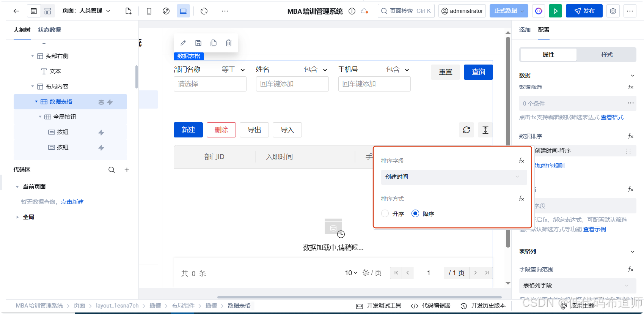
Task: Click the app info exclamation icon
Action: coord(352,11)
